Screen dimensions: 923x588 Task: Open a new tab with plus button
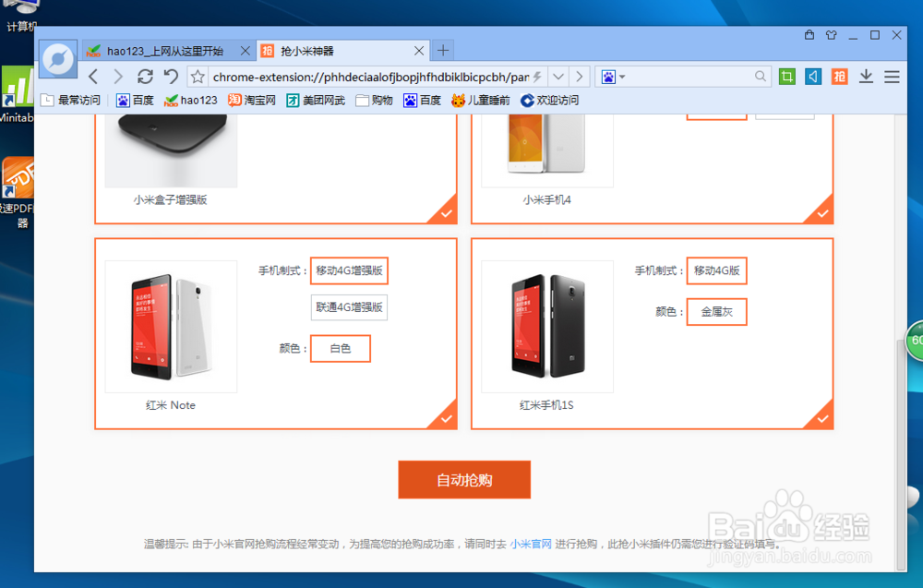tap(443, 51)
